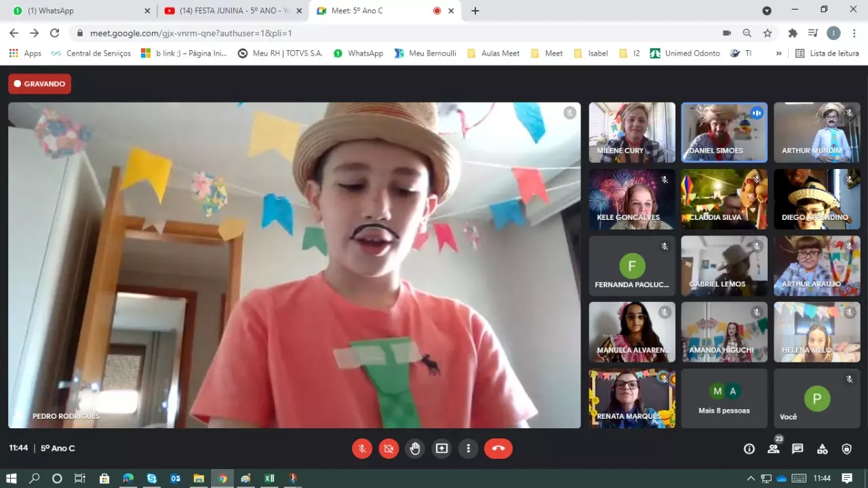Switch to the FESTA JUNINA YouTube tab
Screen dimensions: 868x488
click(231, 11)
